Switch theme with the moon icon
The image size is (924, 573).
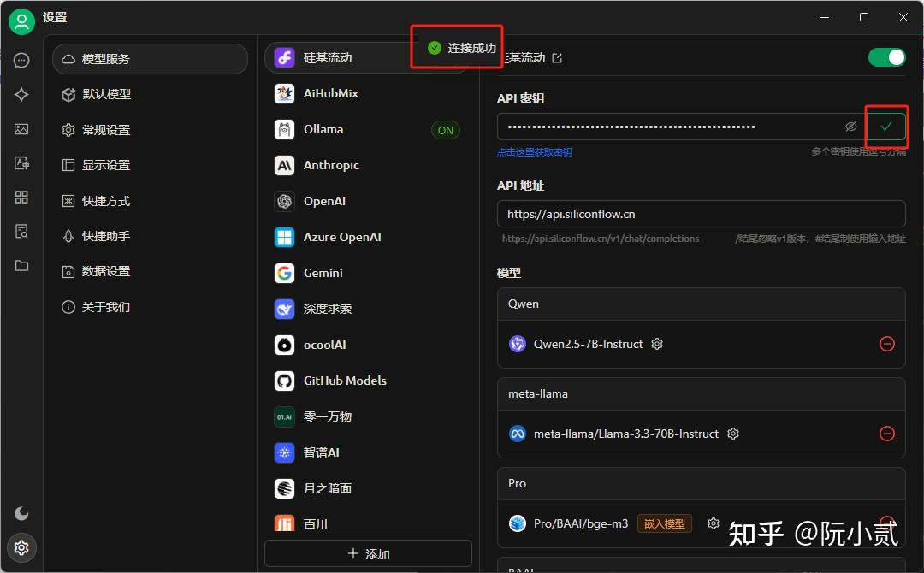21,513
